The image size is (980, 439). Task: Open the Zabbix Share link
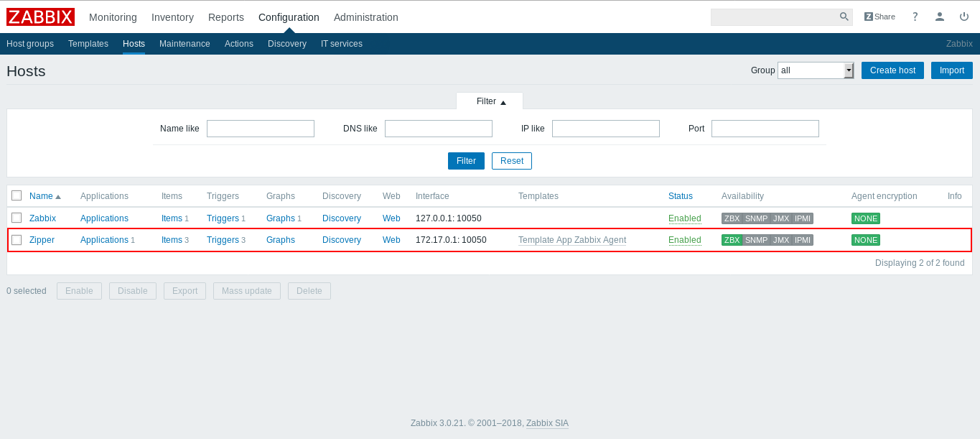[879, 17]
